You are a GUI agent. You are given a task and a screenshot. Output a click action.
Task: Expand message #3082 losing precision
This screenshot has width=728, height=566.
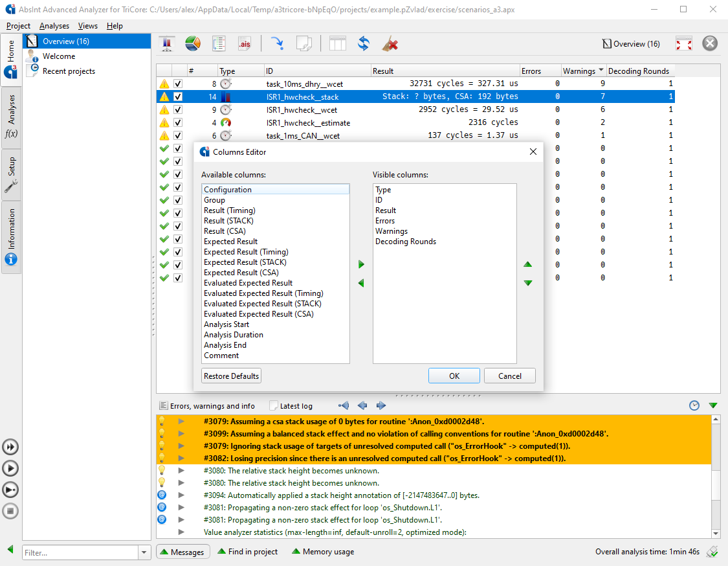(182, 458)
